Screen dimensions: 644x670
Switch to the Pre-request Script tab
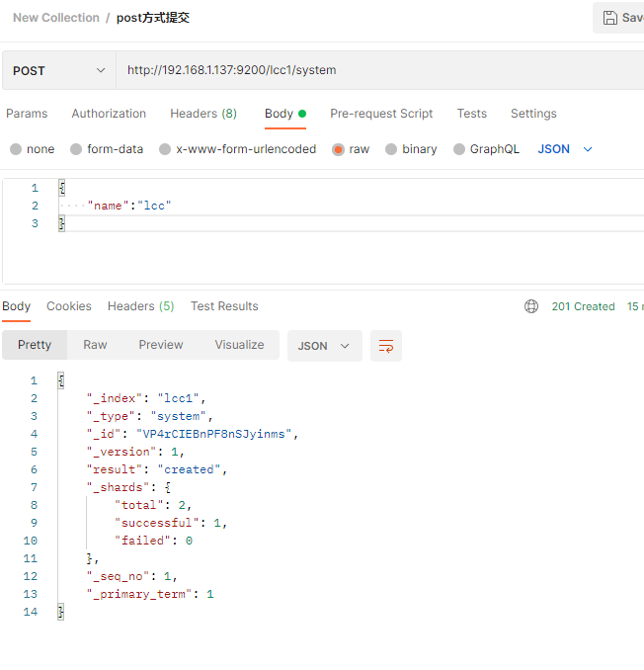381,114
